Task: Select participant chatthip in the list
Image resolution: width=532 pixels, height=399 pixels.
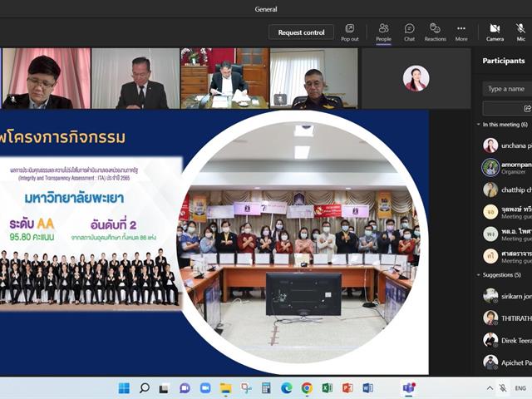Action: tap(507, 190)
